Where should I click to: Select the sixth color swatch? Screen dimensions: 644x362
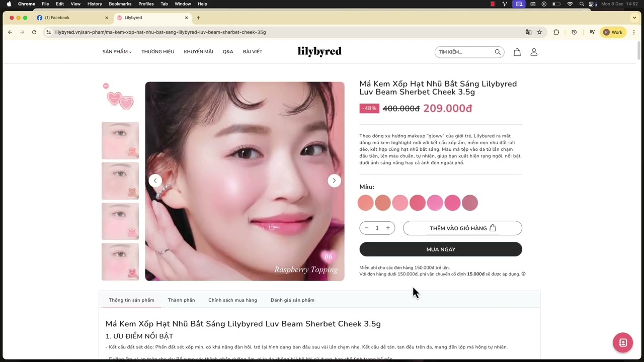[x=452, y=203]
